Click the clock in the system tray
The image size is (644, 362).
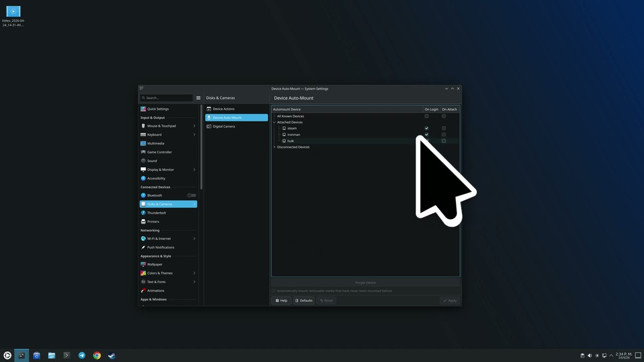click(x=624, y=355)
